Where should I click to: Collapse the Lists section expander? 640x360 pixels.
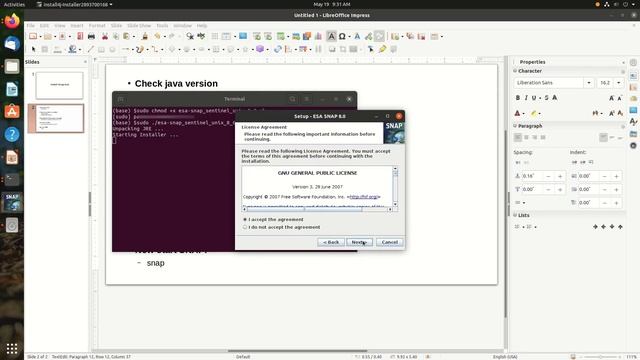(x=515, y=215)
